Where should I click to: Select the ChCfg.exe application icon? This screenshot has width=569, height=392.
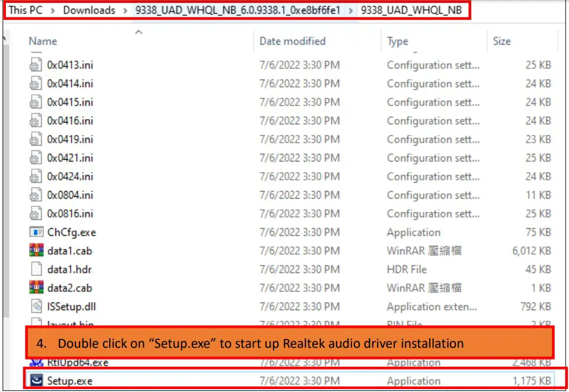point(37,232)
